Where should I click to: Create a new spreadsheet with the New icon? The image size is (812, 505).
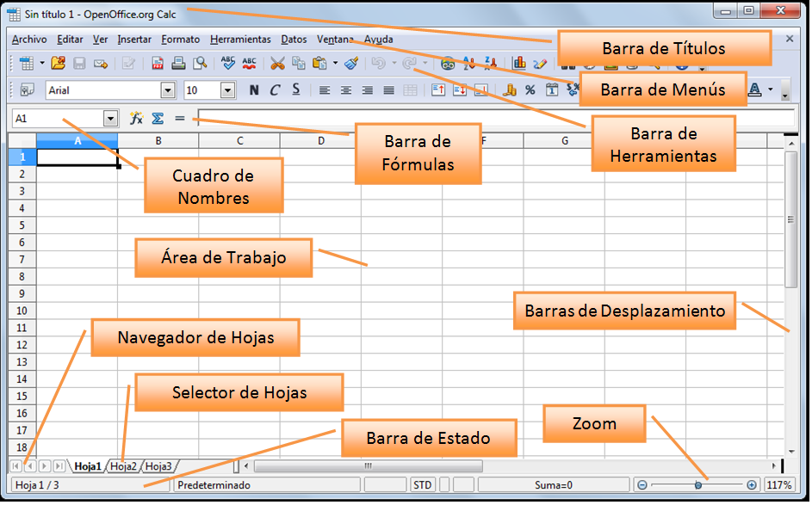[27, 64]
